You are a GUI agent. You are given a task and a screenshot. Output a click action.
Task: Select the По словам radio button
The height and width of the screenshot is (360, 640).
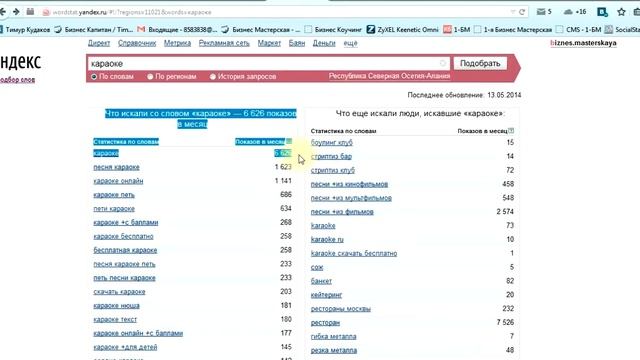[x=94, y=76]
